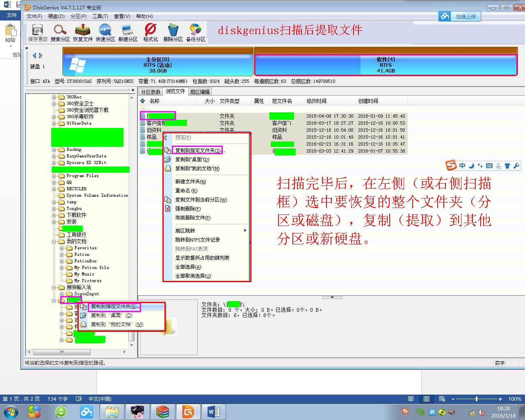Sort files by 文件类型 column header
The width and height of the screenshot is (525, 420).
234,101
